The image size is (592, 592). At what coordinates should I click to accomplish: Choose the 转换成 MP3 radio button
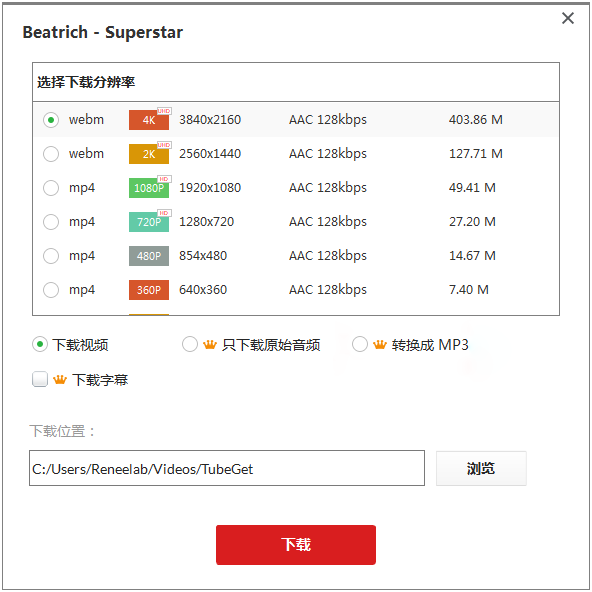click(359, 344)
